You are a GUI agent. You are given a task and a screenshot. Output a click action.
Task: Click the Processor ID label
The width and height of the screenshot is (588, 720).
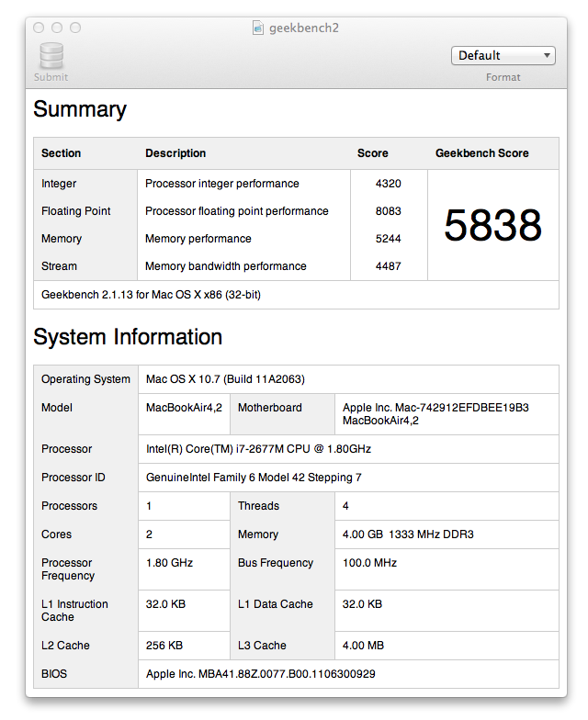pyautogui.click(x=73, y=478)
